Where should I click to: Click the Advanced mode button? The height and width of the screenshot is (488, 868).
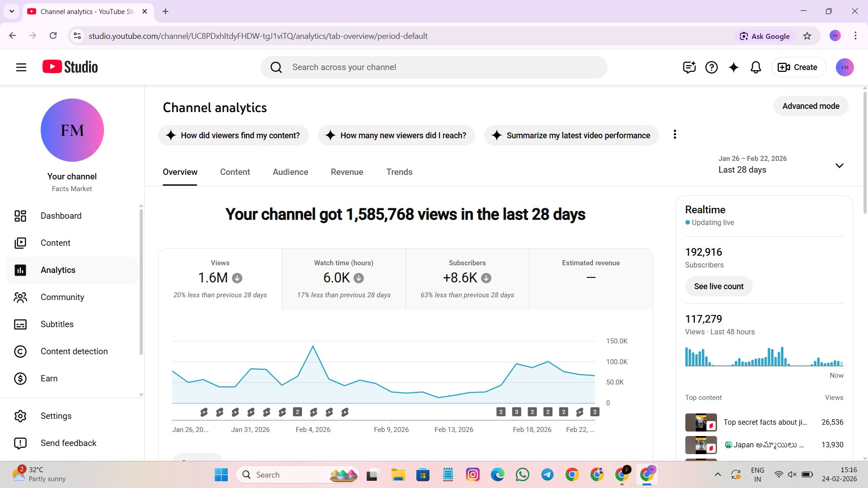pos(811,106)
